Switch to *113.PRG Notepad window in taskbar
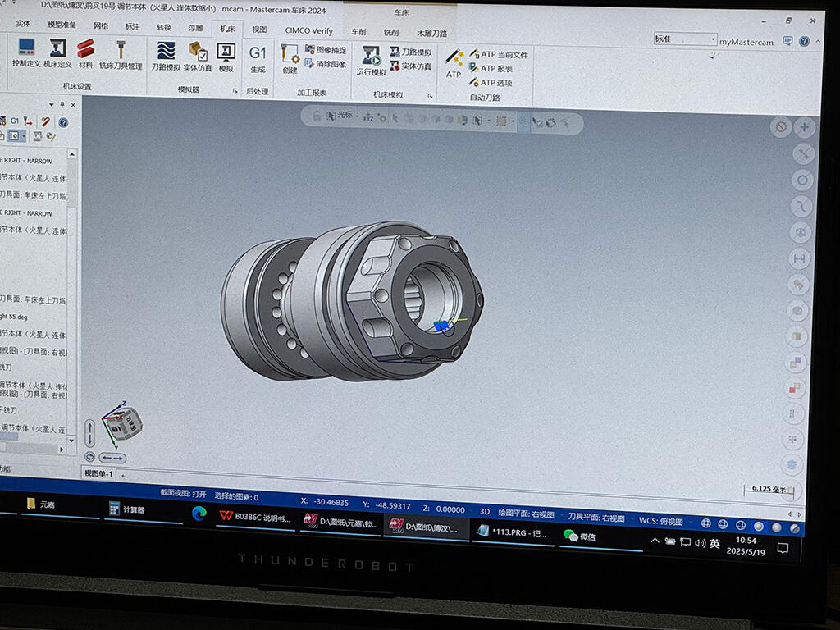Image resolution: width=840 pixels, height=630 pixels. 512,532
